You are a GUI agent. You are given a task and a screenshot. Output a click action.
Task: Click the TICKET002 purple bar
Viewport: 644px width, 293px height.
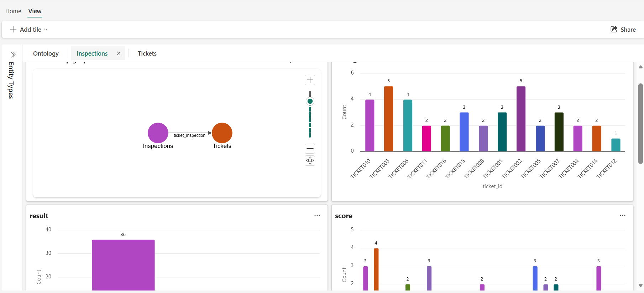[x=521, y=119]
